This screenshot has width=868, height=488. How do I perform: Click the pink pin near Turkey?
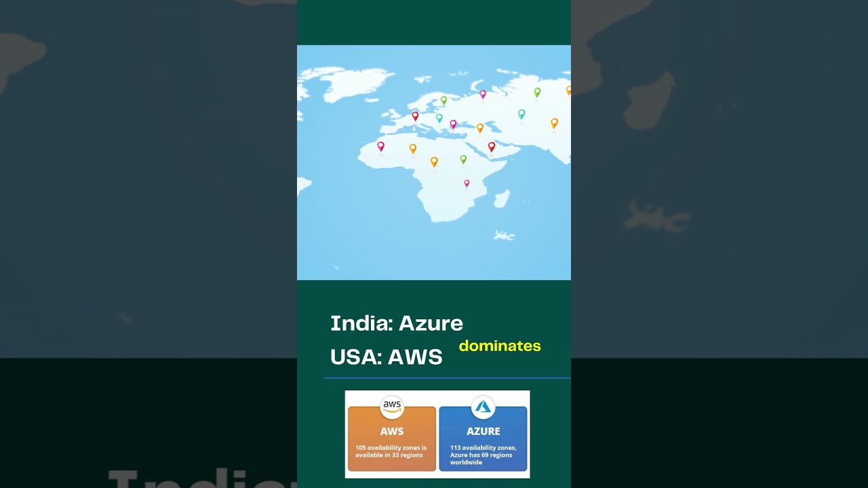453,124
